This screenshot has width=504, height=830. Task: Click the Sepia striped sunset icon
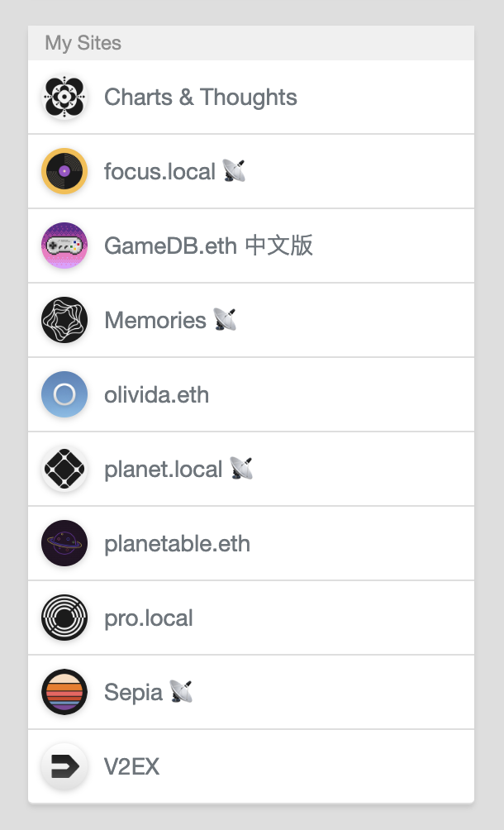(64, 693)
